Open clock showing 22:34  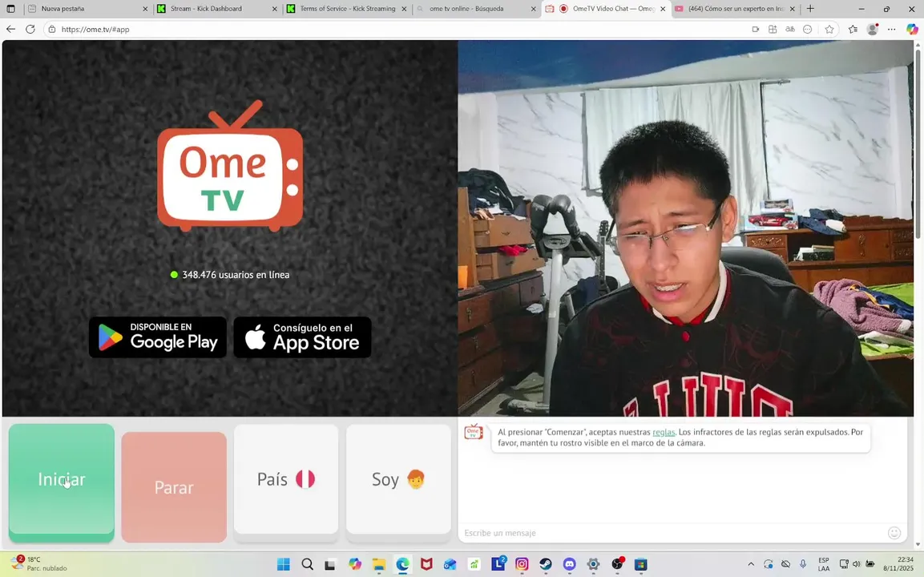[x=899, y=563]
